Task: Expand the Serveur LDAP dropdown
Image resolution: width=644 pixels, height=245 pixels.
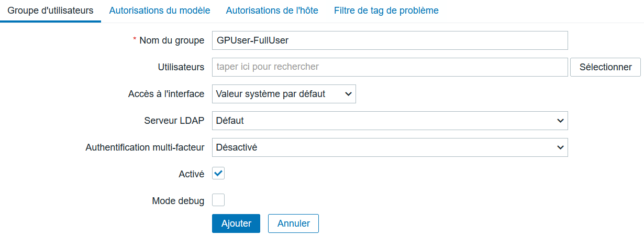Action: 390,121
